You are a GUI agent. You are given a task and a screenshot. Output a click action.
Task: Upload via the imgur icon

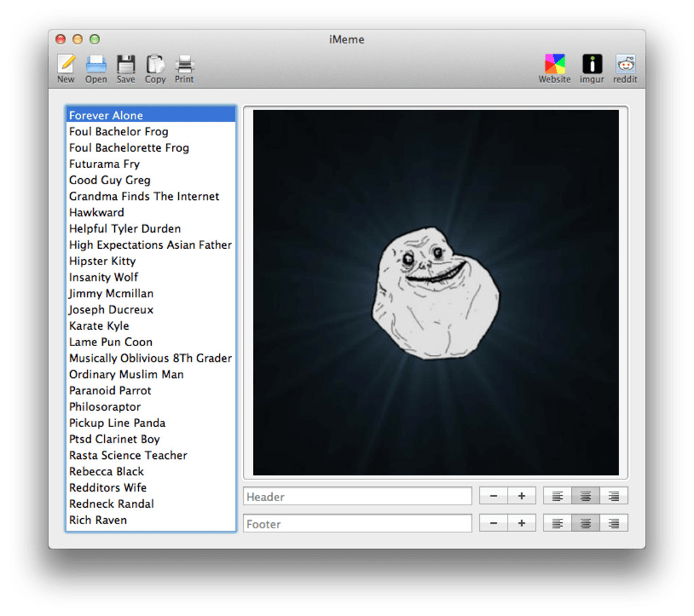(x=592, y=65)
